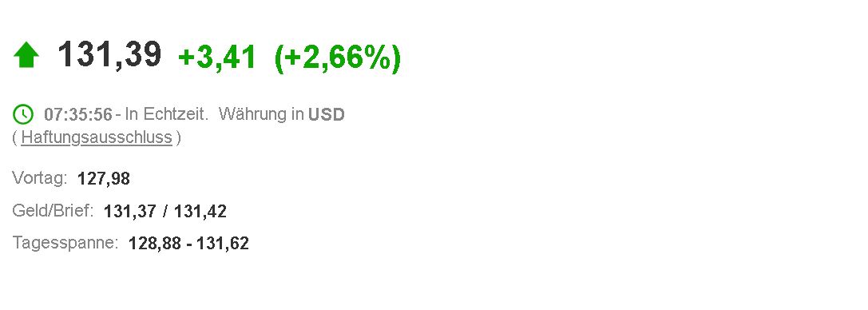Click the closing parenthesis after Haftungsausschluss
Image resolution: width=868 pixels, height=310 pixels.
pyautogui.click(x=178, y=138)
